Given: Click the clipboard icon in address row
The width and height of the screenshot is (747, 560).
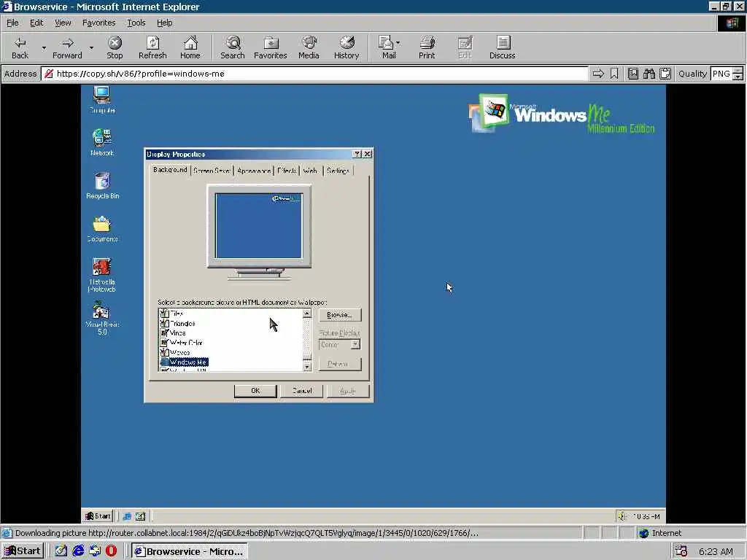Looking at the screenshot, I should (x=665, y=74).
